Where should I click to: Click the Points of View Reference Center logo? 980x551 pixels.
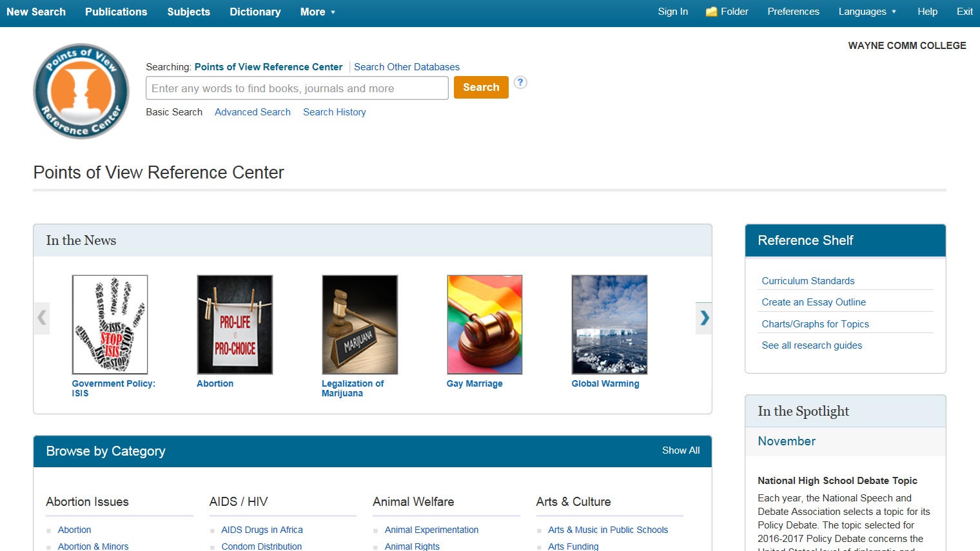tap(81, 91)
